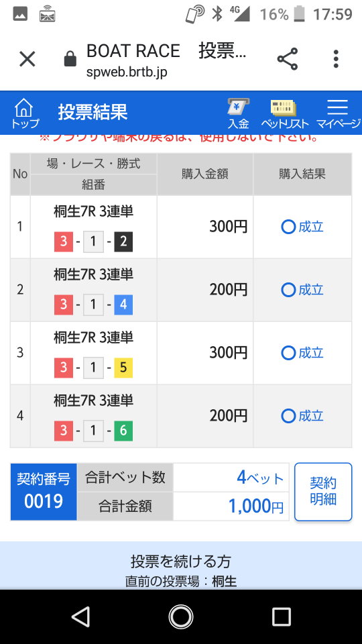
Task: Tap the padlock site security icon
Action: pyautogui.click(x=70, y=59)
